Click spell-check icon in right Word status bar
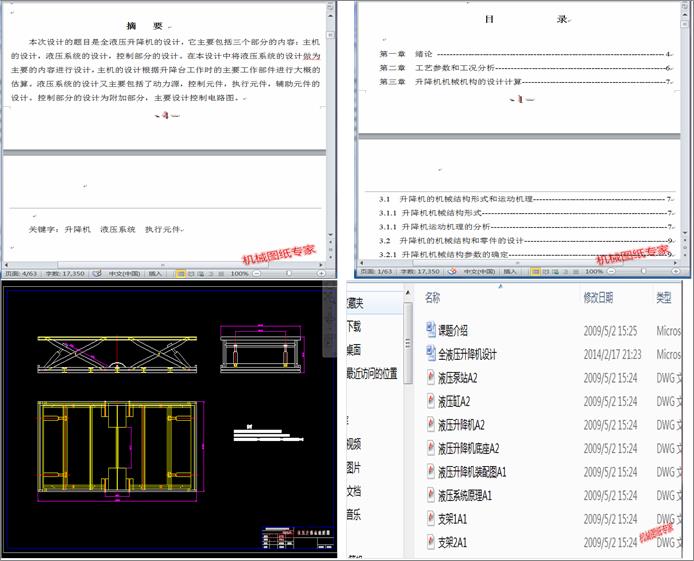The height and width of the screenshot is (561, 694). click(x=452, y=271)
